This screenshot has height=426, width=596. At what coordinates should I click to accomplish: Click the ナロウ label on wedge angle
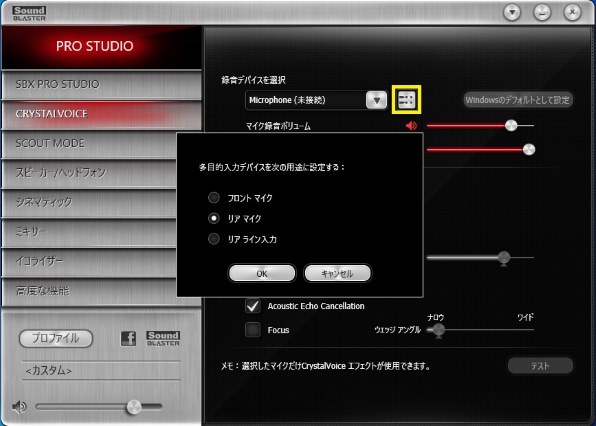tap(436, 317)
